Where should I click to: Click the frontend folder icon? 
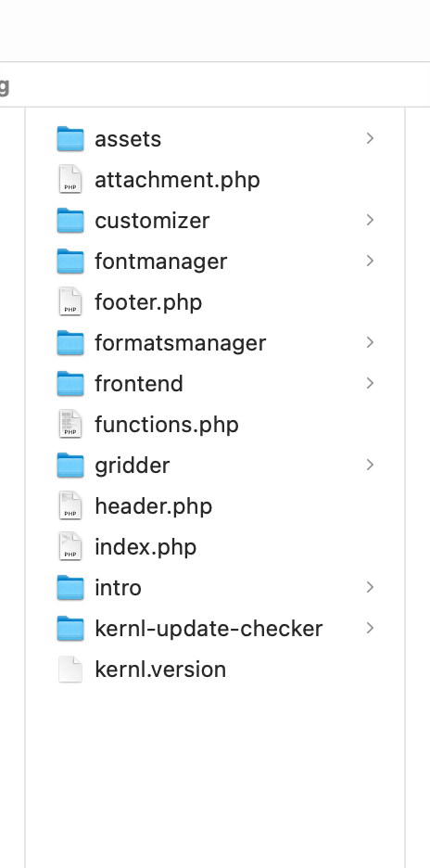(70, 384)
